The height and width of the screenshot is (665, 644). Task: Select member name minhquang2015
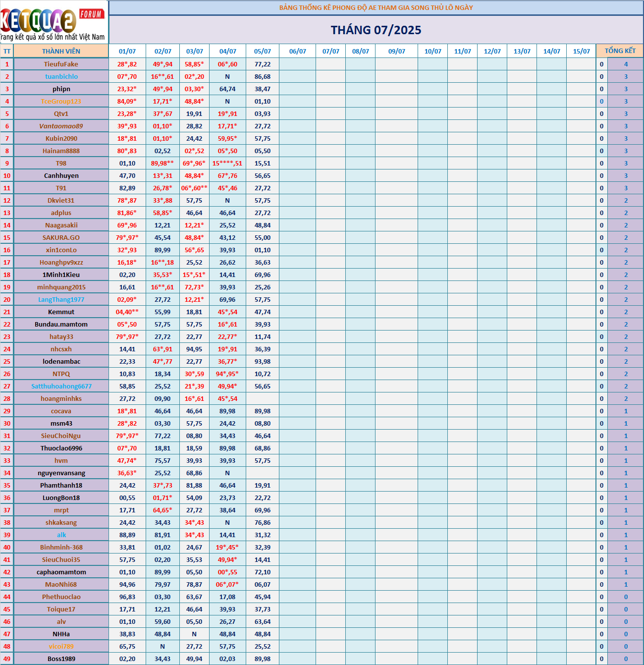pos(61,287)
